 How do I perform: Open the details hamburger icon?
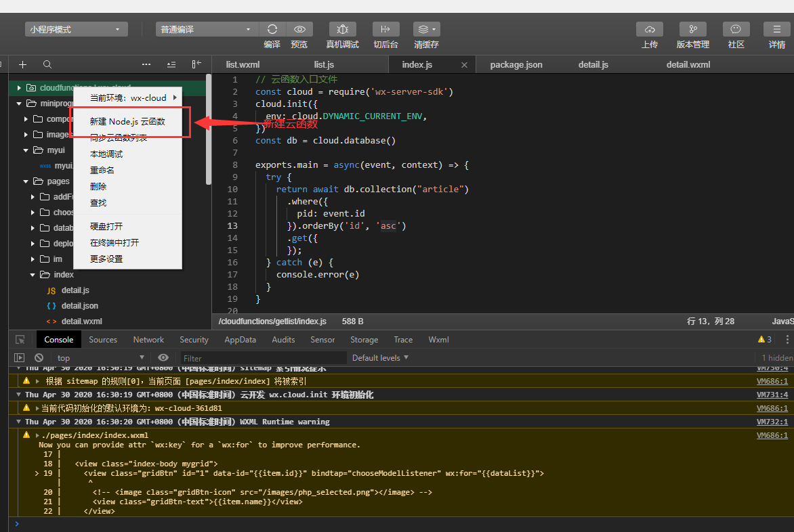[777, 29]
